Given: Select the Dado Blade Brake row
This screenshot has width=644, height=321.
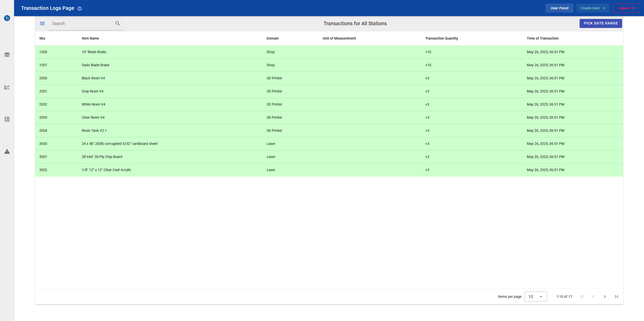Looking at the screenshot, I should (x=95, y=65).
